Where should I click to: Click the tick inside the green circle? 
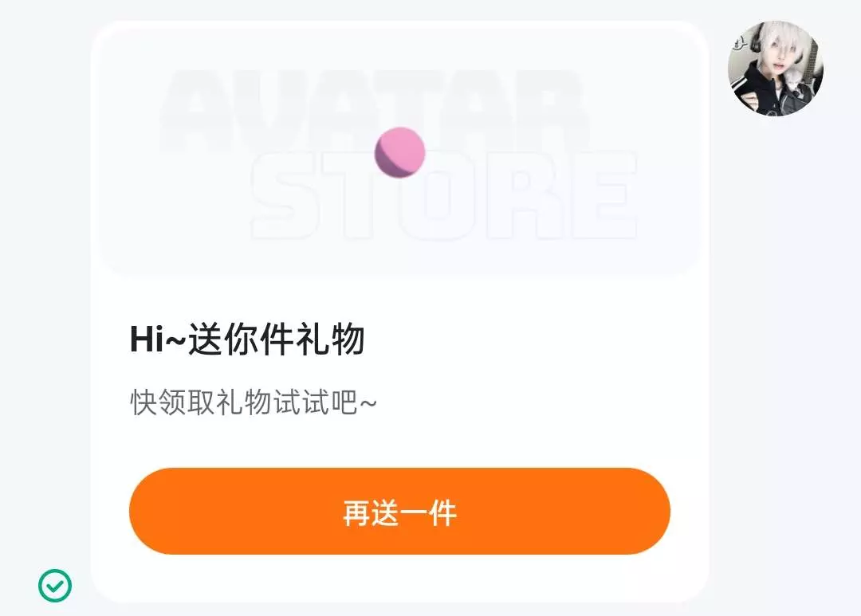click(x=55, y=586)
